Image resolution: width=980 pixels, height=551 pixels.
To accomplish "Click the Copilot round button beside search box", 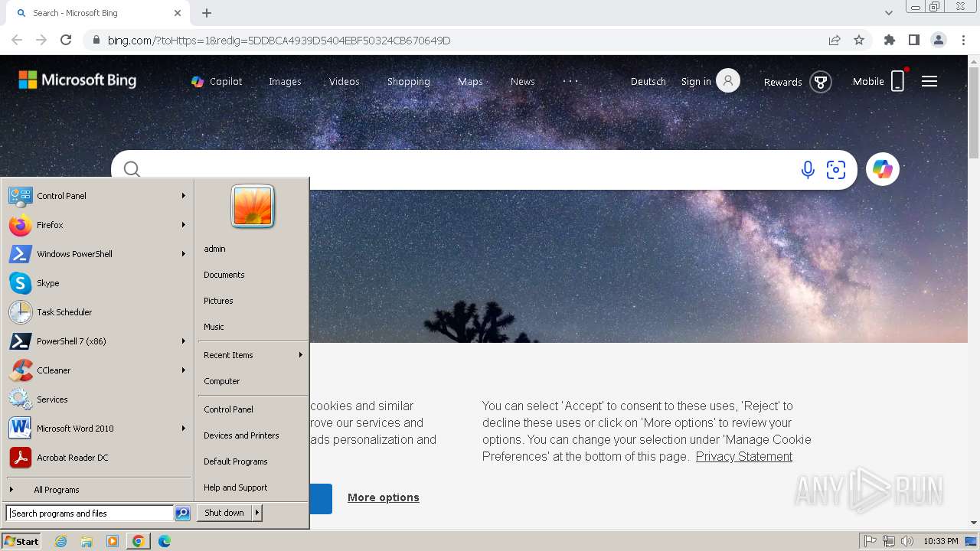I will pyautogui.click(x=883, y=169).
